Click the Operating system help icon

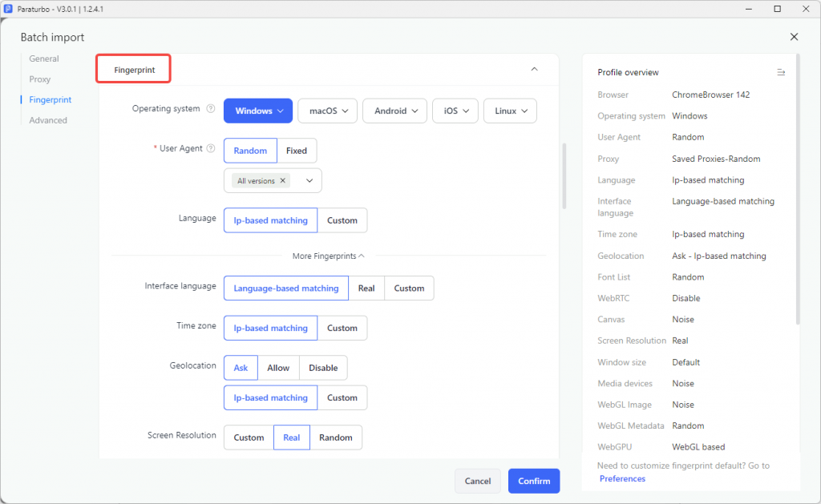pos(211,109)
